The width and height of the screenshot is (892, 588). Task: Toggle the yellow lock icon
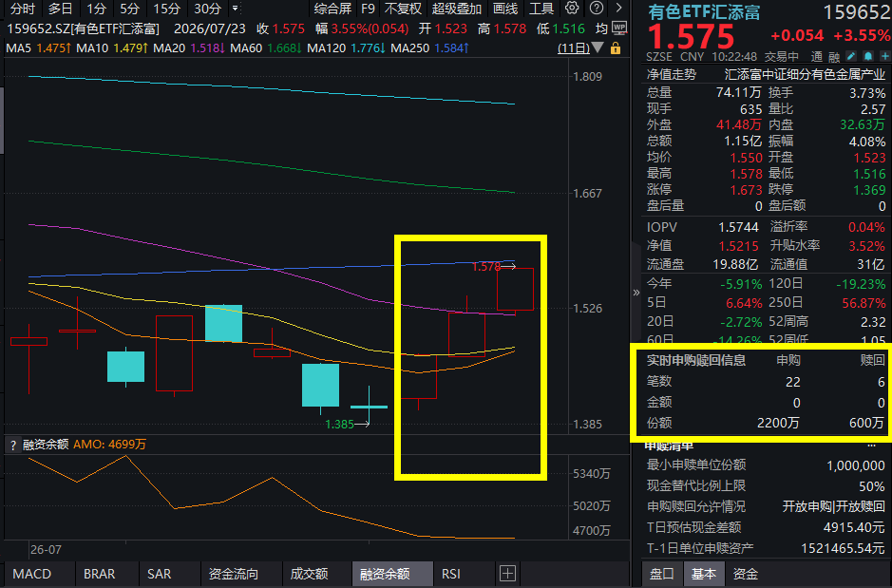pos(615,48)
